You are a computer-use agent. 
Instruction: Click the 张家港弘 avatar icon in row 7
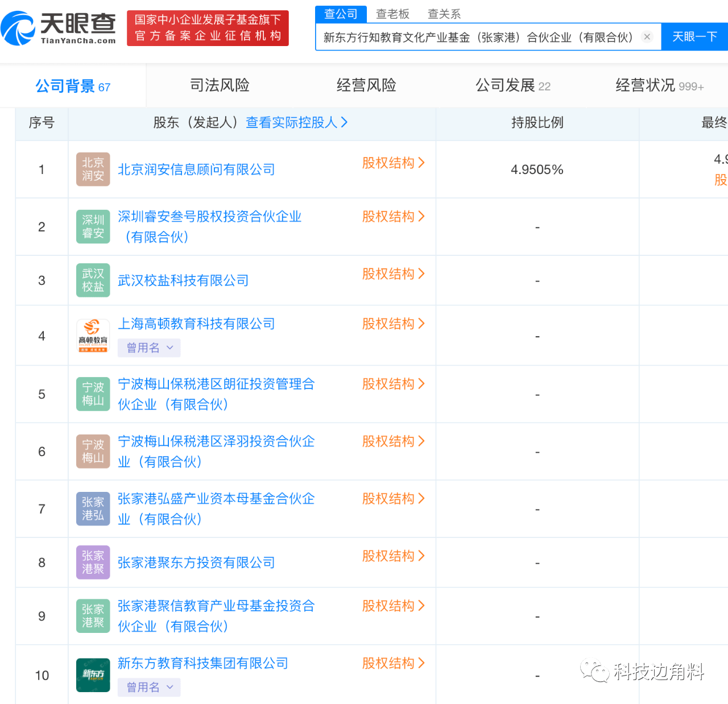(x=93, y=509)
